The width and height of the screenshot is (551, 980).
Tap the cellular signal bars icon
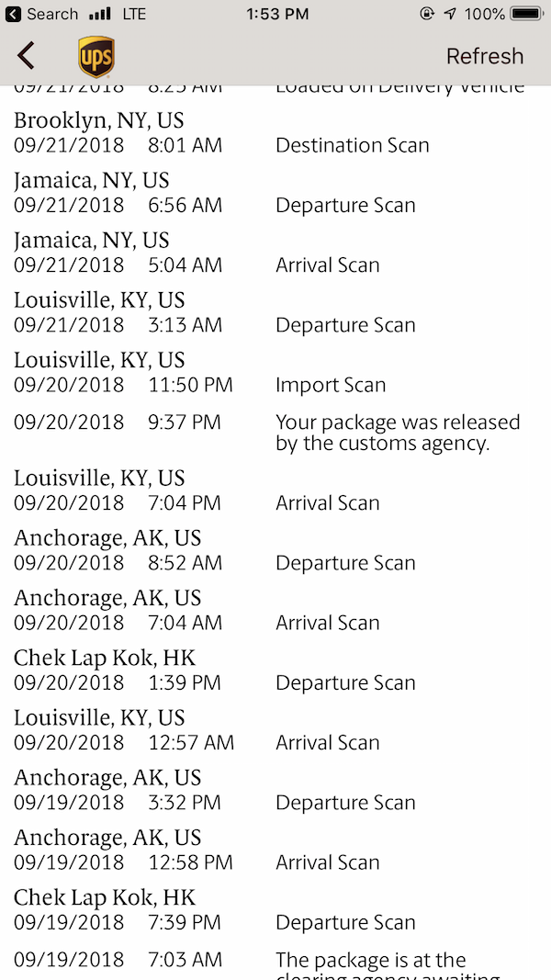100,14
